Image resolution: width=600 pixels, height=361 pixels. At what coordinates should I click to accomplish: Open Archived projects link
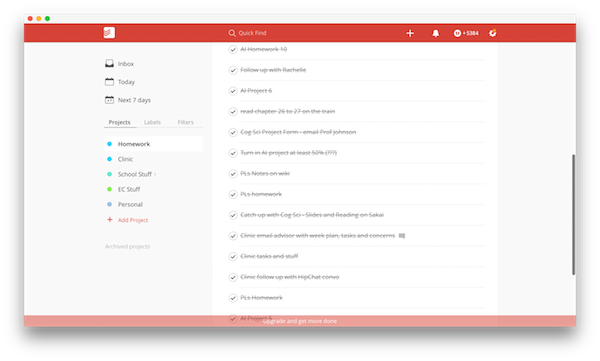pyautogui.click(x=127, y=247)
